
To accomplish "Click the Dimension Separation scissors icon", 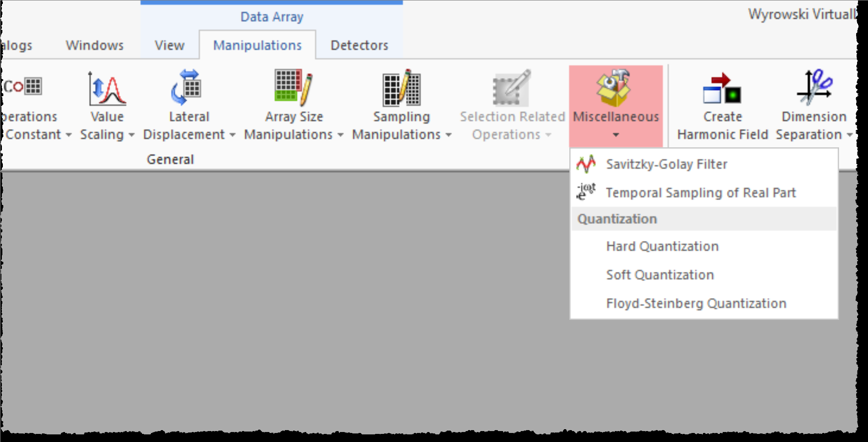I will [814, 87].
